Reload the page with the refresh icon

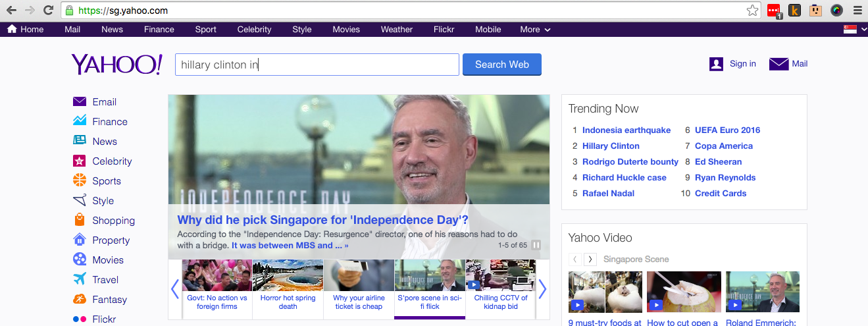coord(48,11)
